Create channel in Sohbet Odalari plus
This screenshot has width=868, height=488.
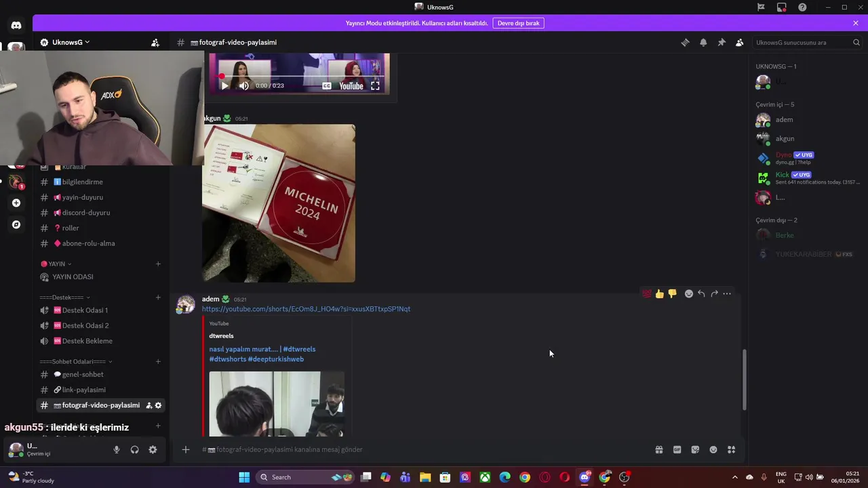[x=158, y=361]
